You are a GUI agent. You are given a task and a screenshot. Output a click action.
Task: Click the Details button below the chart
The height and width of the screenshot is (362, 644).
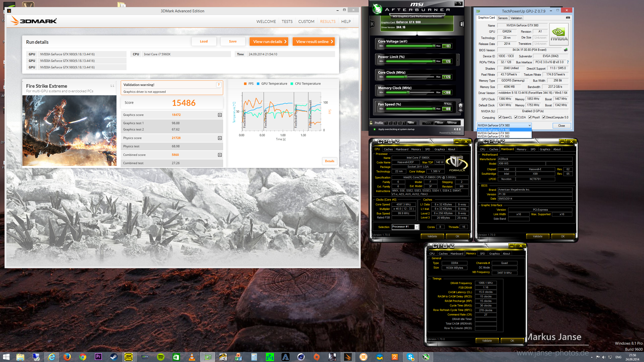pyautogui.click(x=330, y=161)
